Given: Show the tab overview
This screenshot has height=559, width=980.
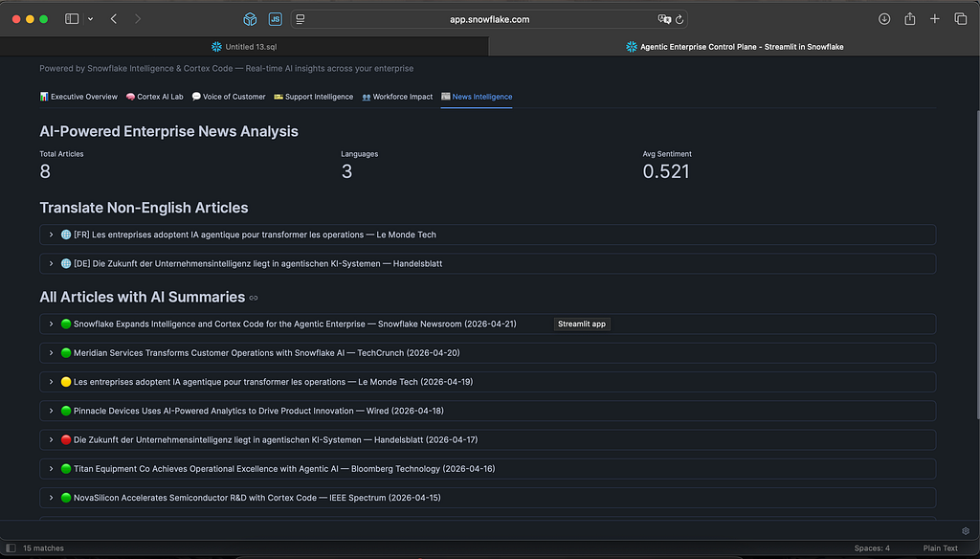Looking at the screenshot, I should (x=961, y=19).
